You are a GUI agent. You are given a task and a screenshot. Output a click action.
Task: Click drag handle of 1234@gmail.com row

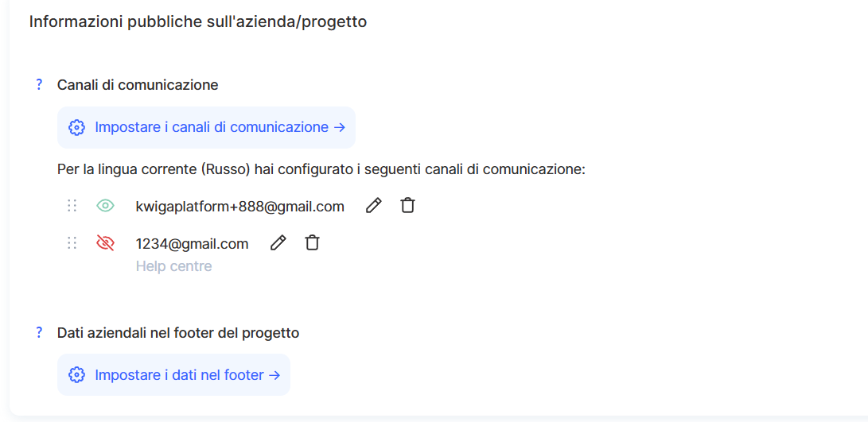(x=72, y=243)
